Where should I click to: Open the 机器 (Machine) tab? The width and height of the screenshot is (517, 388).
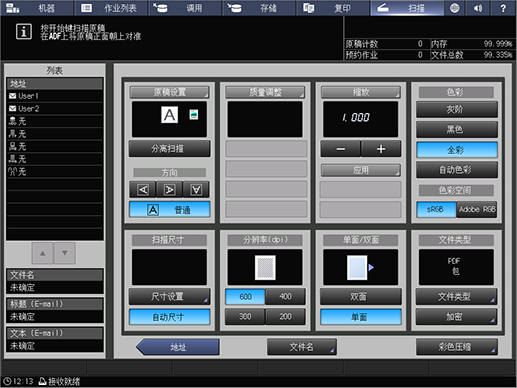click(x=37, y=8)
